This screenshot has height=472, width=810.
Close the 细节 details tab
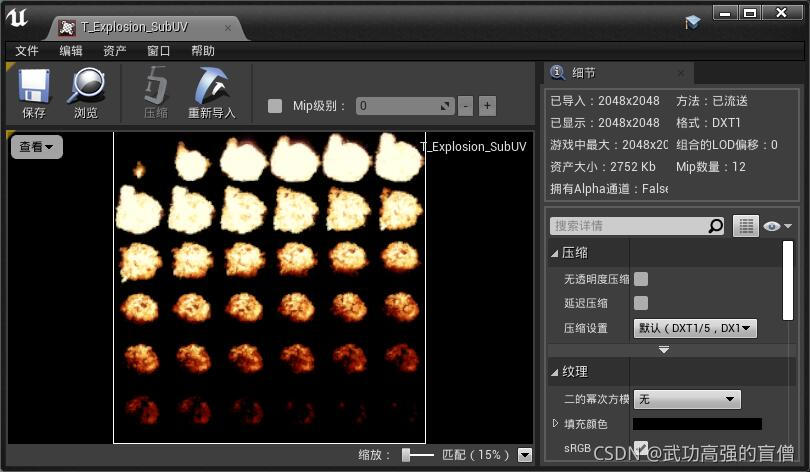(681, 73)
